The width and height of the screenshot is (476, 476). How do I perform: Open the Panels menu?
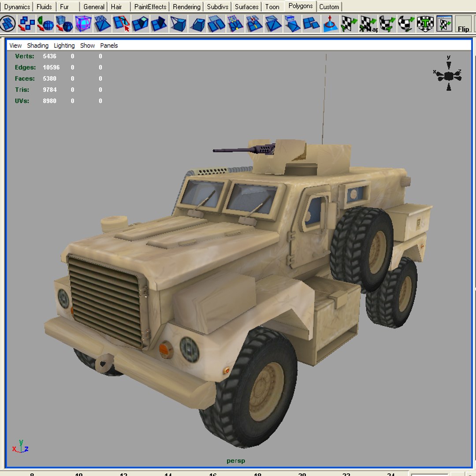point(109,45)
